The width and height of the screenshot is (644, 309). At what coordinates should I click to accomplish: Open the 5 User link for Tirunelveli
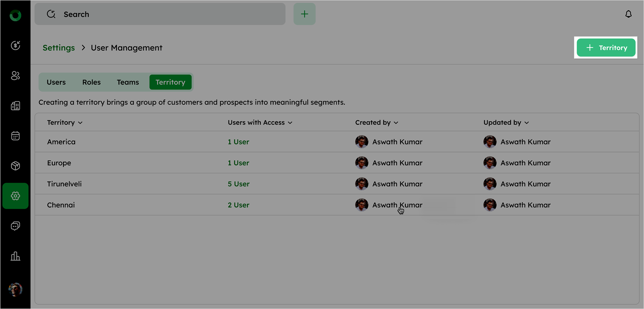pos(238,184)
